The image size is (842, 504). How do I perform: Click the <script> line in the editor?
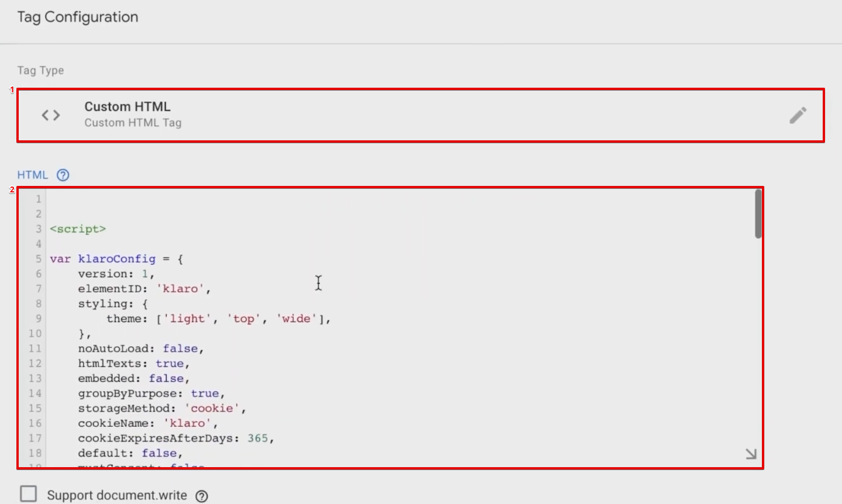click(78, 229)
